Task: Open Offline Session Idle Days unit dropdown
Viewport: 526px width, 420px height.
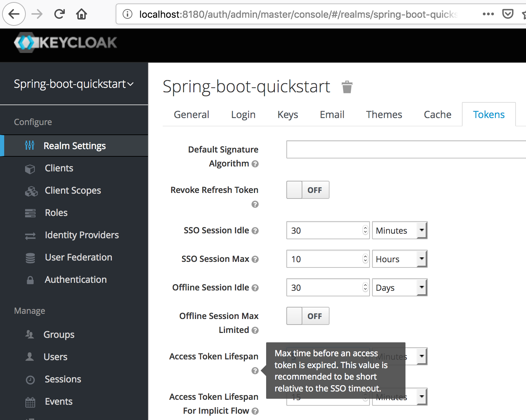Action: coord(400,287)
